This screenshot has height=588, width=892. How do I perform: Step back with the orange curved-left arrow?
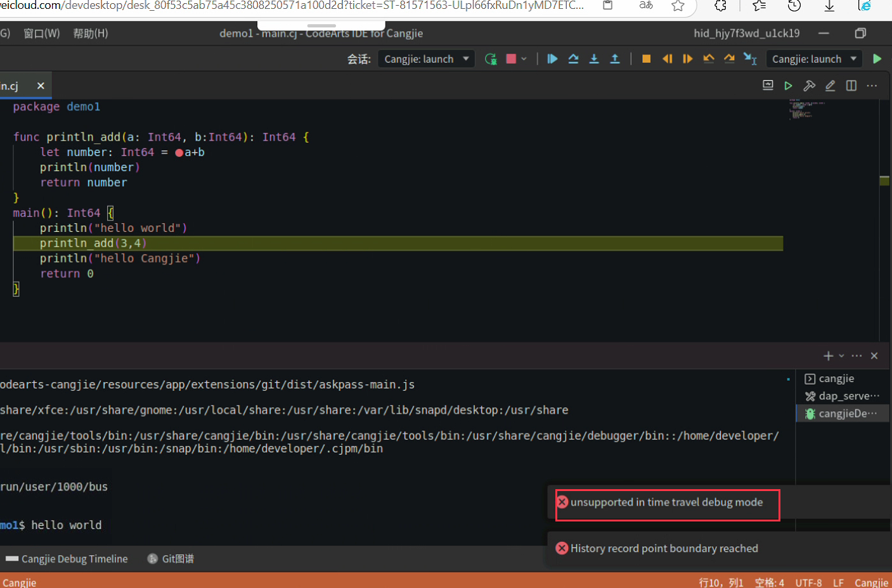[x=709, y=59]
